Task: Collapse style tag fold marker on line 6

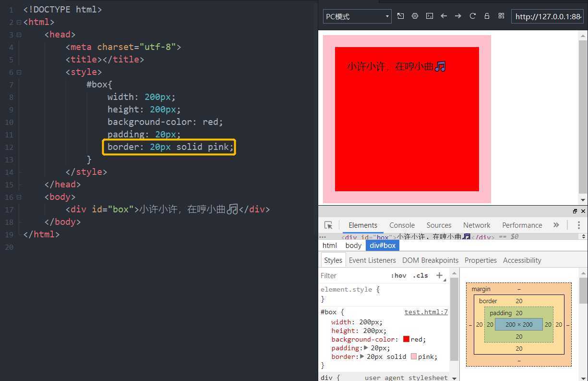Action: point(19,72)
